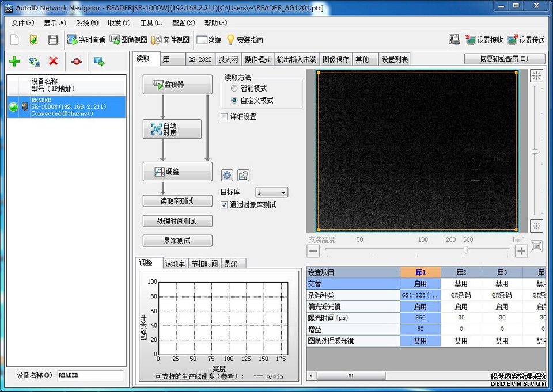This screenshot has width=553, height=392.
Task: Click the 安装高度 slider handle
Action: (465, 250)
